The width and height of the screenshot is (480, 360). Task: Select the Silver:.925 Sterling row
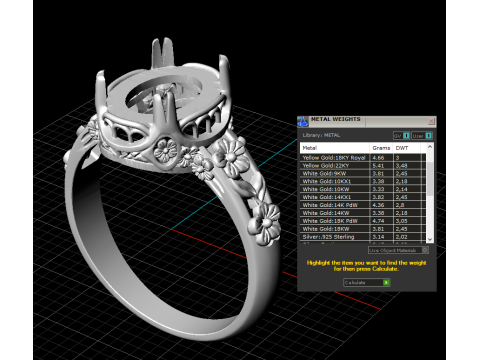(363, 237)
